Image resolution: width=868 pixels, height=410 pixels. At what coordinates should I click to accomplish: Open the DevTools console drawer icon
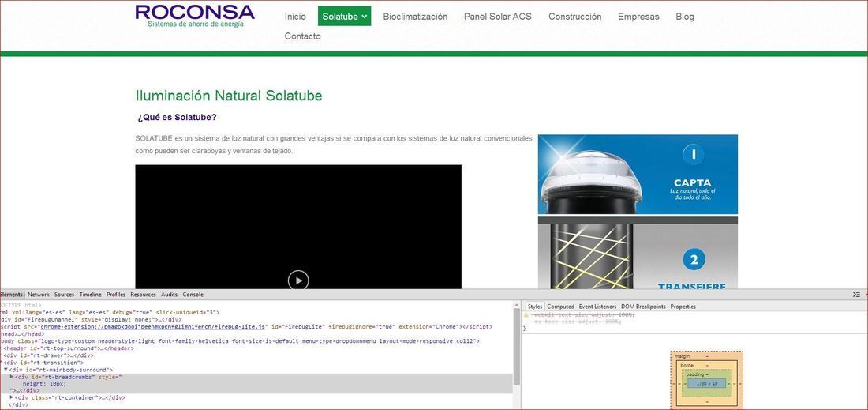point(856,295)
